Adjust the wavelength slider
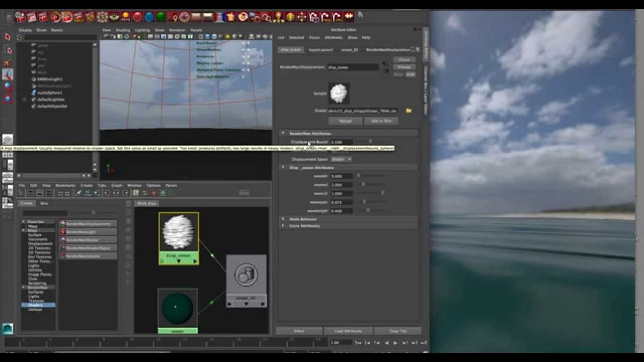Image resolution: width=644 pixels, height=362 pixels. coord(371,211)
